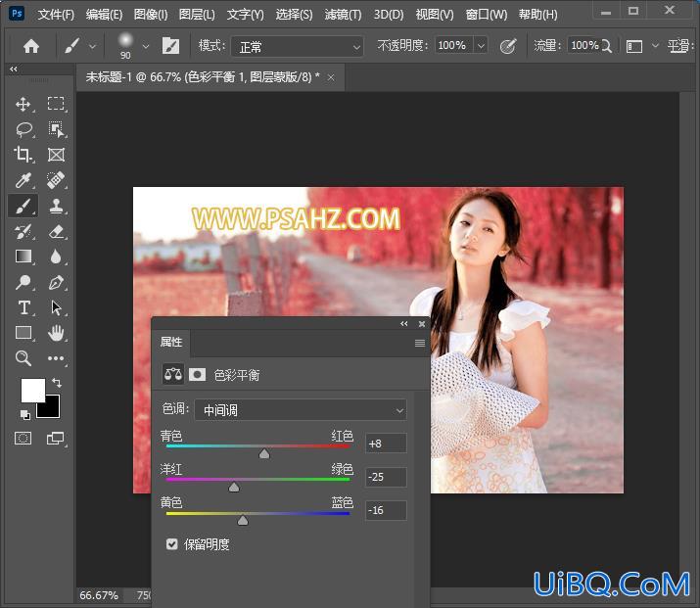This screenshot has height=608, width=700.
Task: Click the search magnifier icon
Action: coord(606,46)
